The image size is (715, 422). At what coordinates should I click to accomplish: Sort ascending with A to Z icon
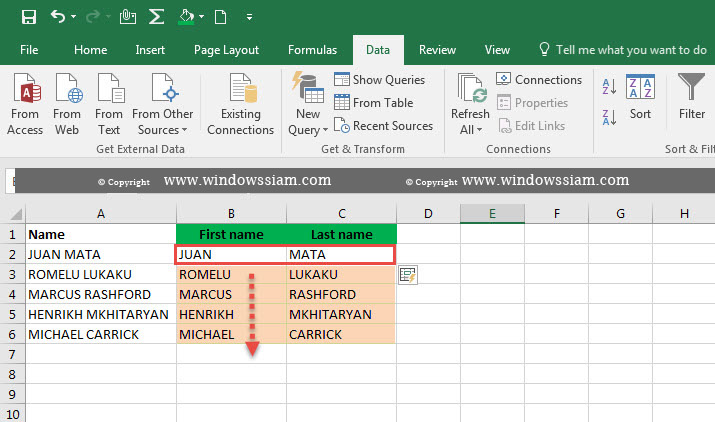click(x=609, y=86)
